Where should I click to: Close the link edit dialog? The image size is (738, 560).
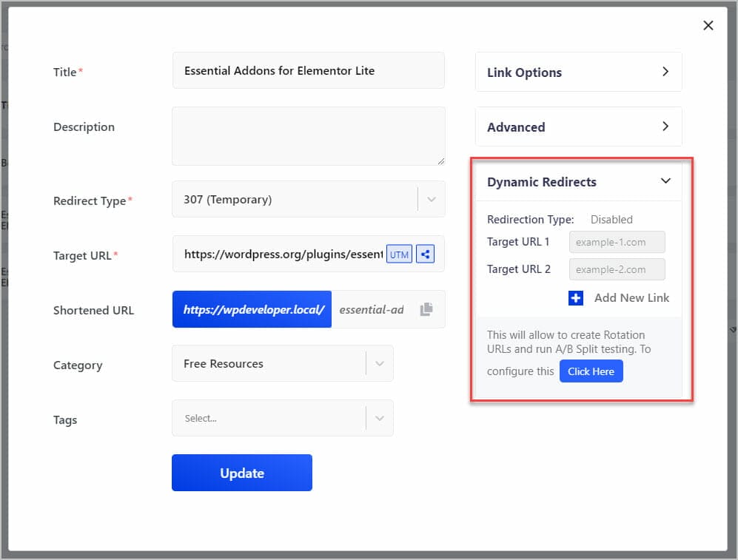[708, 25]
